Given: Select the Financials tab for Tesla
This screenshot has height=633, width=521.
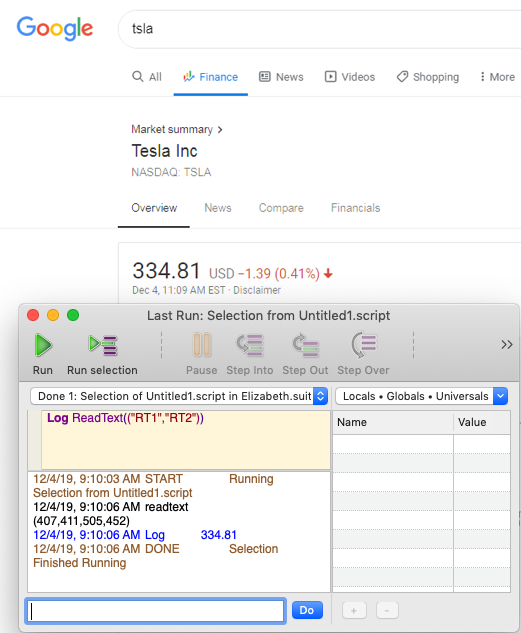Looking at the screenshot, I should 356,208.
